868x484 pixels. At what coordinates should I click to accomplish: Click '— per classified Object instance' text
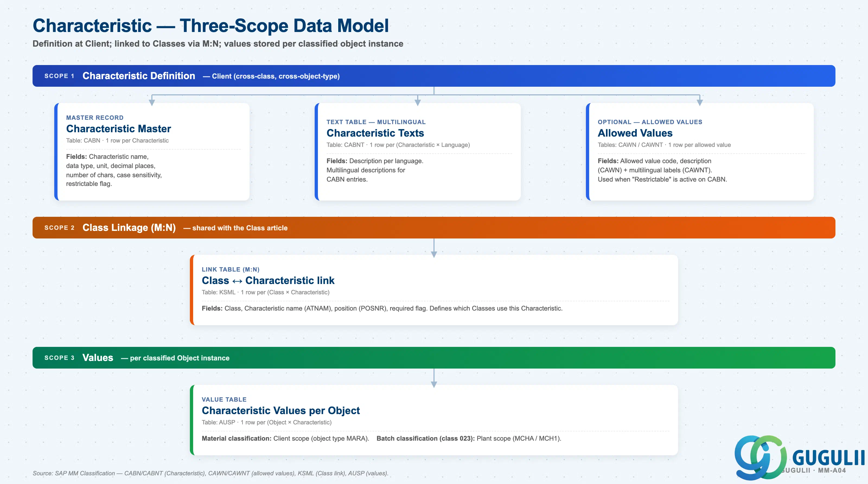pyautogui.click(x=175, y=358)
